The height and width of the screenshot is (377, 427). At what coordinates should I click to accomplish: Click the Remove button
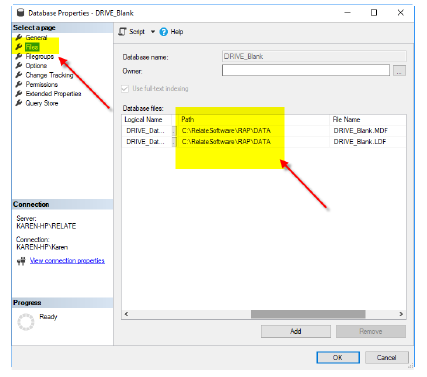click(371, 331)
